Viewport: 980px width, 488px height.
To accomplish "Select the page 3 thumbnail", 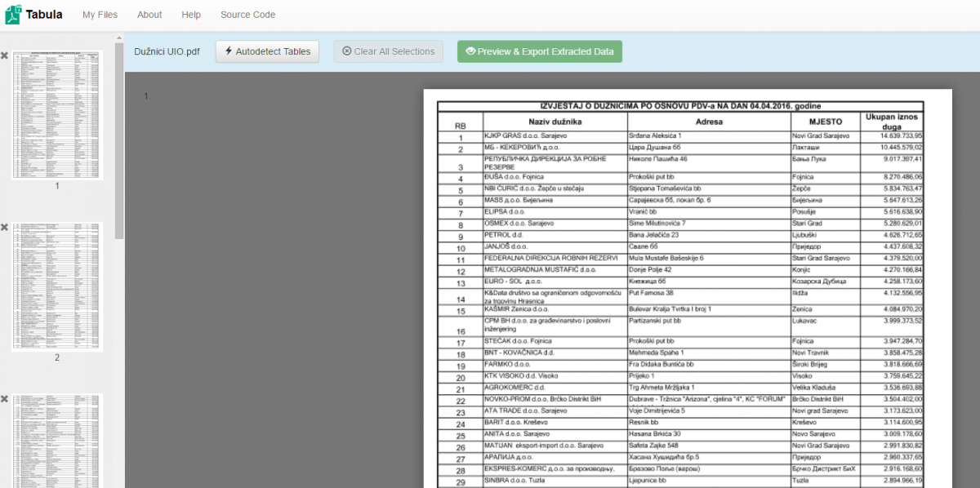I will 57,441.
